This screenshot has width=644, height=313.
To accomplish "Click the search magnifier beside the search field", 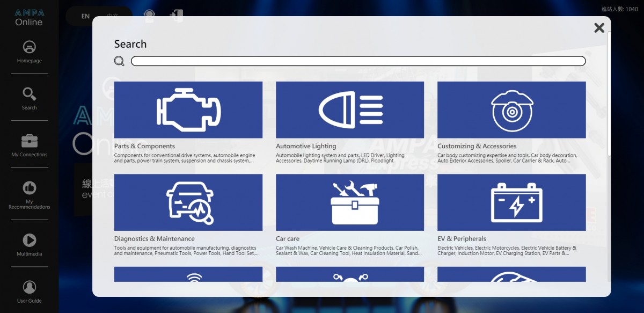I will point(119,61).
